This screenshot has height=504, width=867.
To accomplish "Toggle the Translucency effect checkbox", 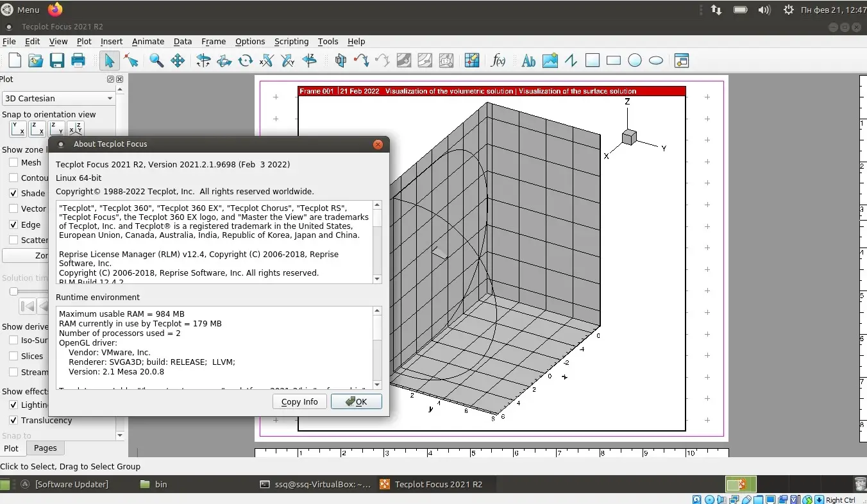I will (13, 420).
